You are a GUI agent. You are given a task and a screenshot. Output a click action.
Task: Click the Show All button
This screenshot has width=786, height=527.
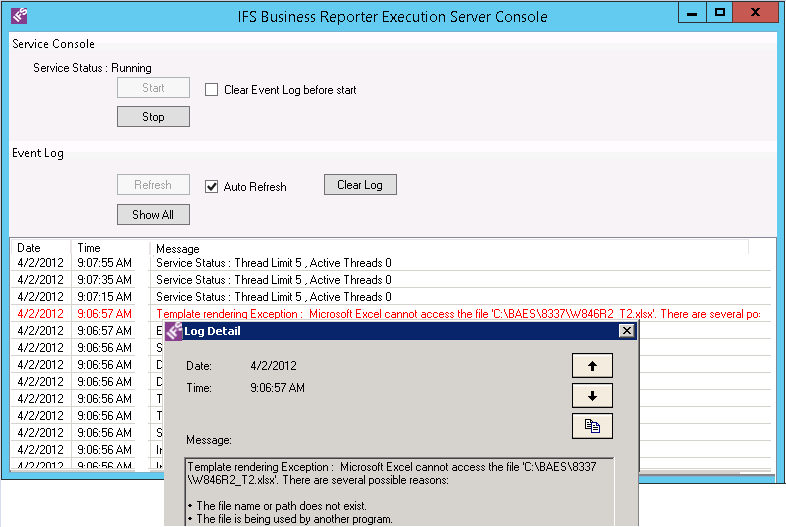pos(153,215)
